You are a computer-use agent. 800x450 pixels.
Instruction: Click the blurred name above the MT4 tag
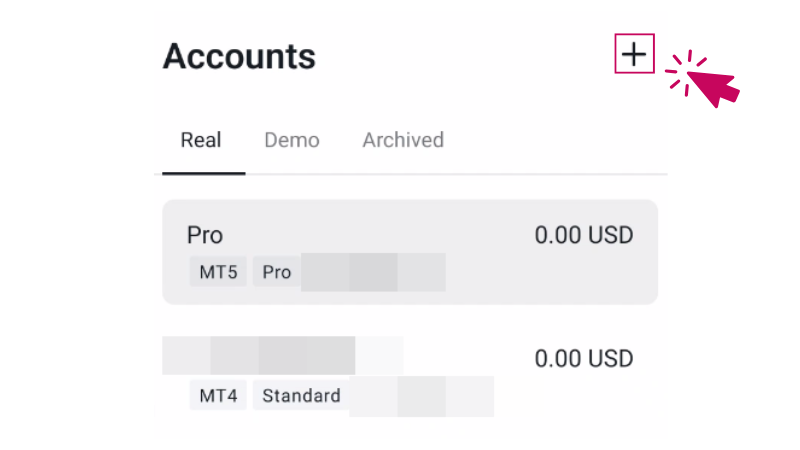coord(260,355)
